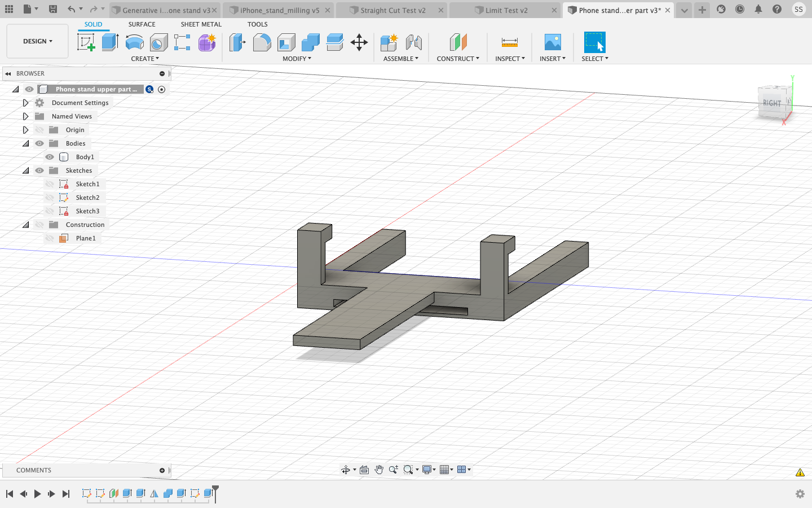Select the Measure tool under Inspect
The image size is (812, 508).
point(510,43)
